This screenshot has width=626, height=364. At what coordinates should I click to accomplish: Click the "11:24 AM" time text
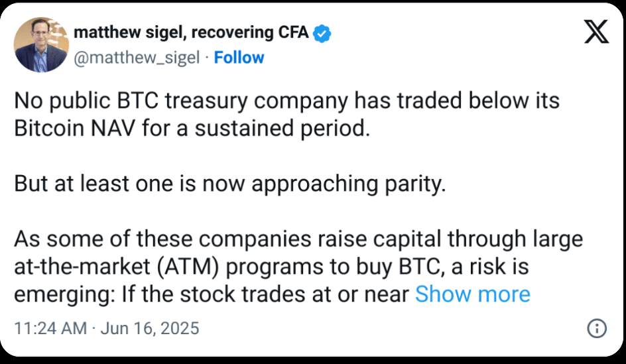coord(50,328)
